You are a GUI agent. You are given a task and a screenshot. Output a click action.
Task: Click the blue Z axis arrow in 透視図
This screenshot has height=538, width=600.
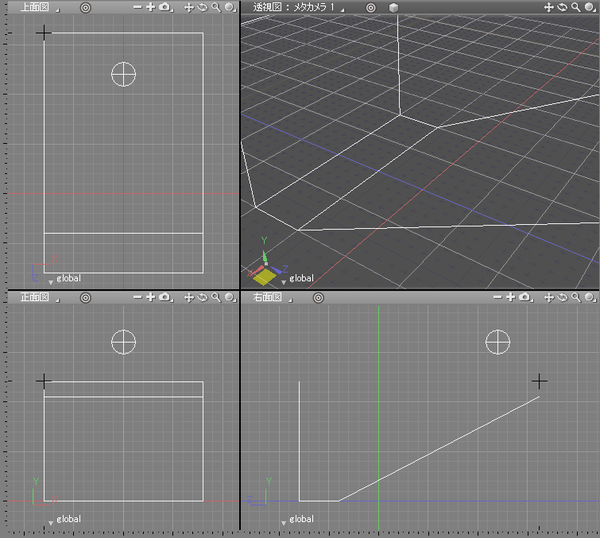click(276, 270)
